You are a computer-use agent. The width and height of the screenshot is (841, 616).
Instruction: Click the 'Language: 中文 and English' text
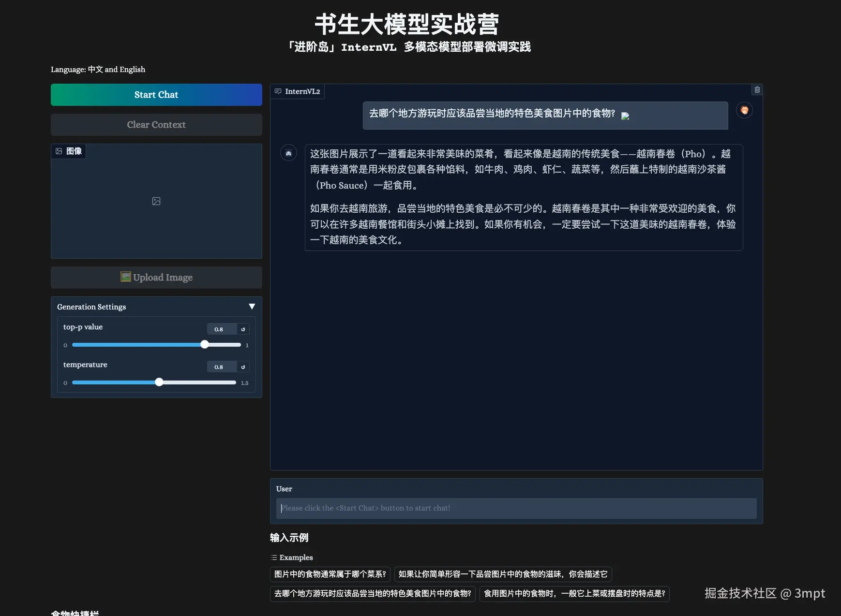pyautogui.click(x=98, y=70)
